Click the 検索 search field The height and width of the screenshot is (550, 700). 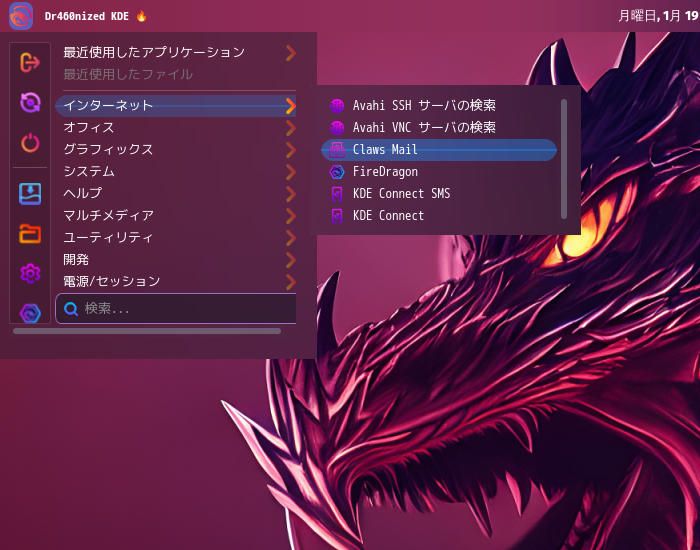pyautogui.click(x=175, y=308)
